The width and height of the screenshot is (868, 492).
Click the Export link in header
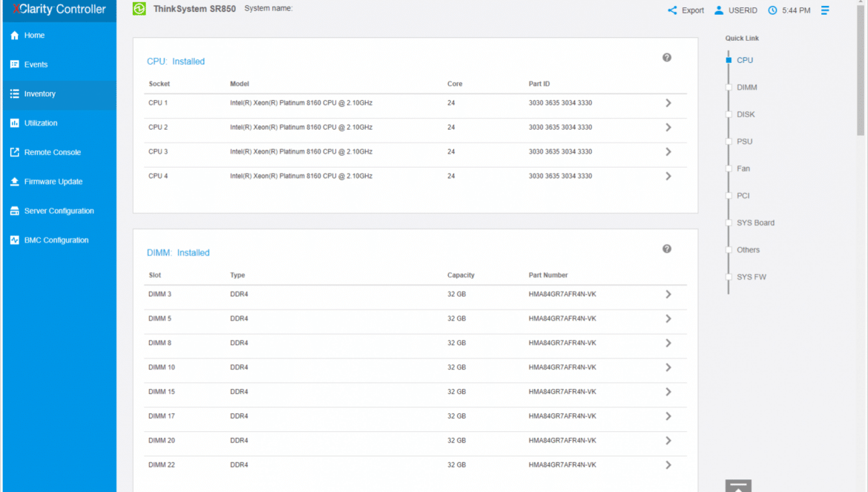pos(692,10)
